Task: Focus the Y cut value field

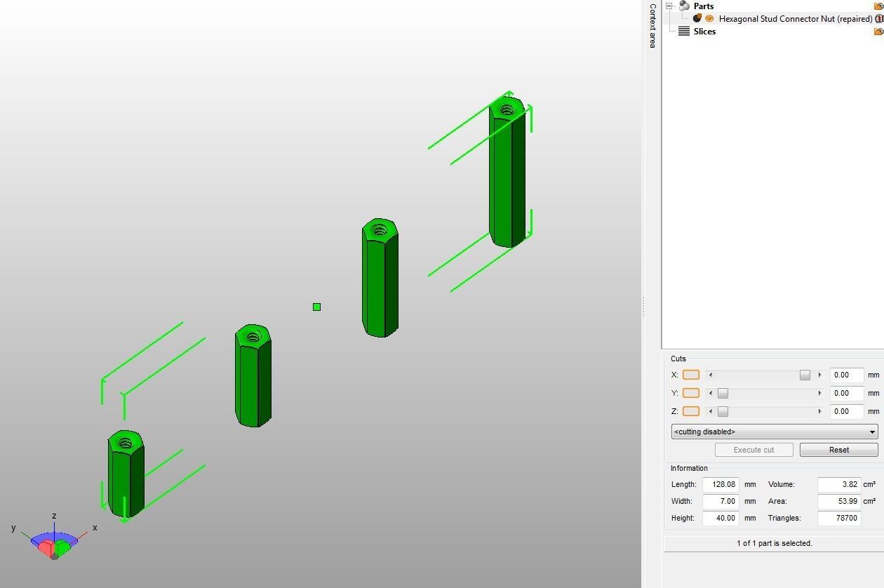Action: [x=846, y=393]
